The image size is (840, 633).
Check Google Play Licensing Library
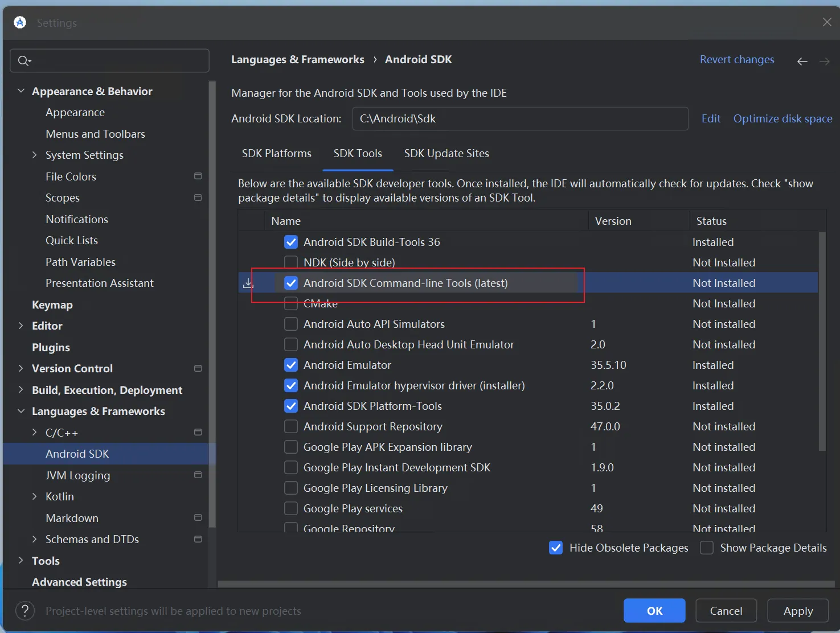tap(291, 488)
